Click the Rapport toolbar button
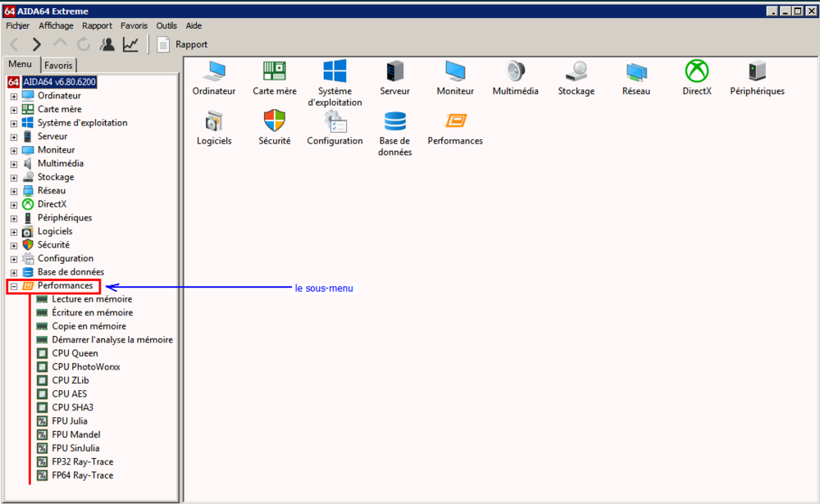Screen dimensions: 820x504 [x=182, y=44]
